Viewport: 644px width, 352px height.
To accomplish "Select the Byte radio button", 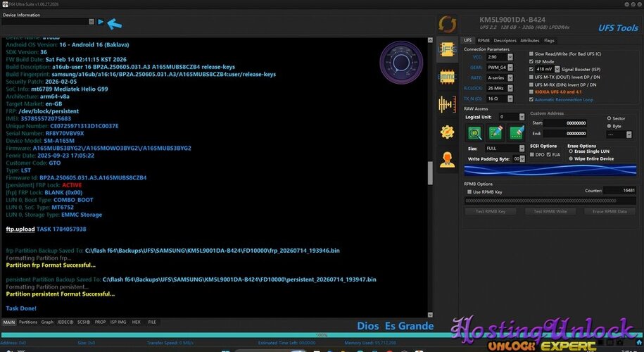I will coord(609,126).
